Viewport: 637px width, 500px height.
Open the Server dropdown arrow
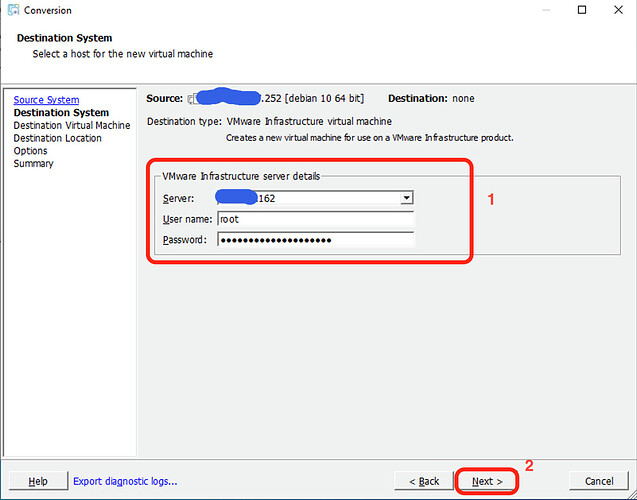point(406,198)
